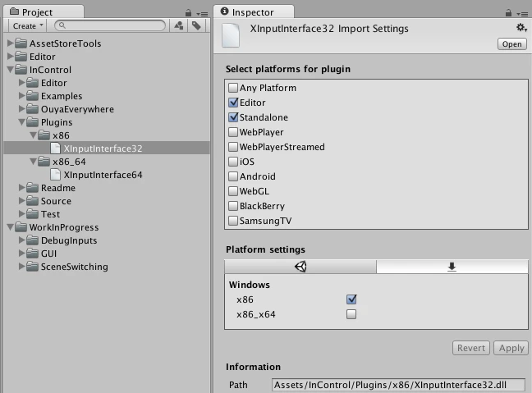Focus the Project search field
This screenshot has height=393, width=532.
pyautogui.click(x=110, y=25)
